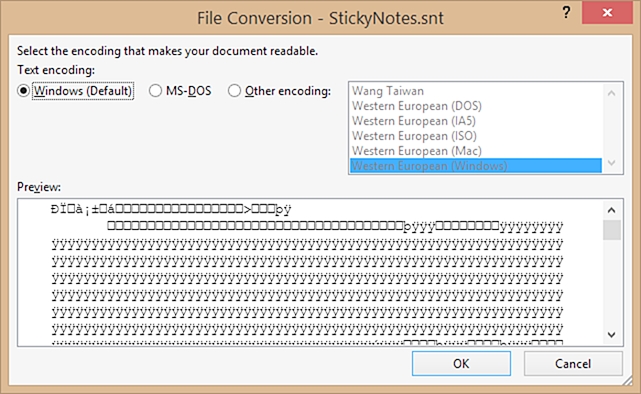The image size is (641, 394).
Task: Click the Help question mark icon
Action: [x=566, y=13]
